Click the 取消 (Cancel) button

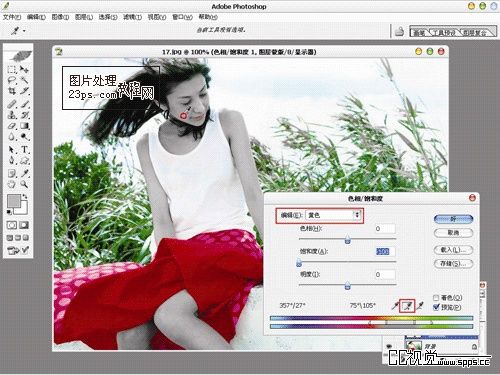pos(453,233)
